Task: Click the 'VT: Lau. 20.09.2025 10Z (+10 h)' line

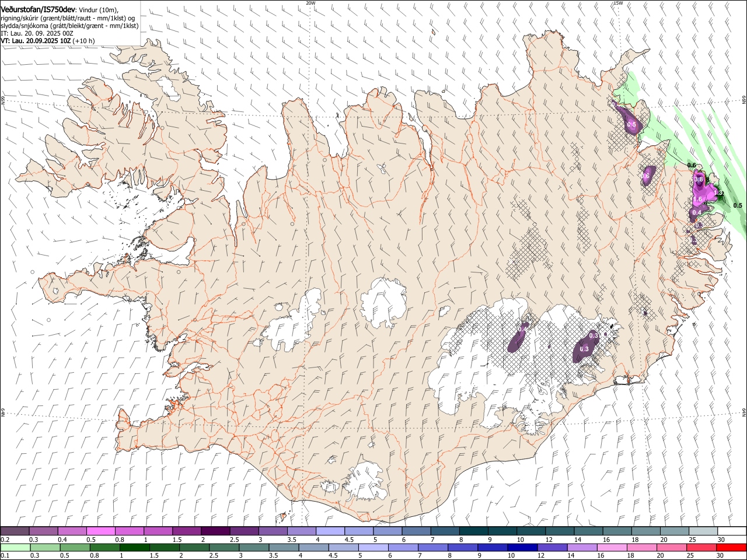Action: click(48, 41)
